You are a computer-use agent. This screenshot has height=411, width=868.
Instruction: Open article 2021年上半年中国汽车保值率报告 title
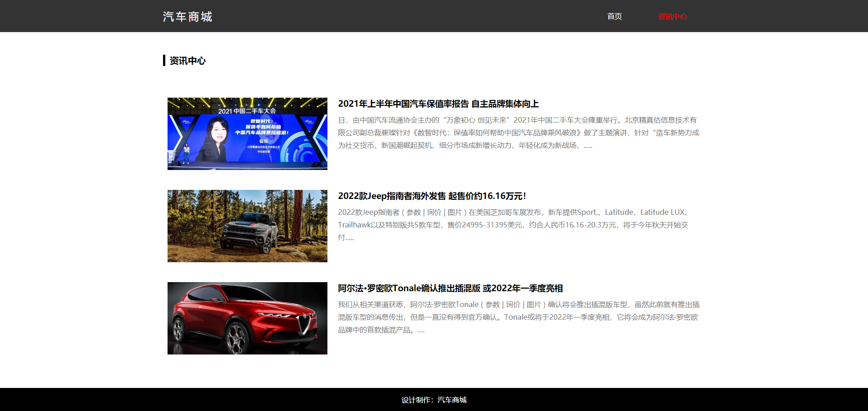pyautogui.click(x=439, y=104)
